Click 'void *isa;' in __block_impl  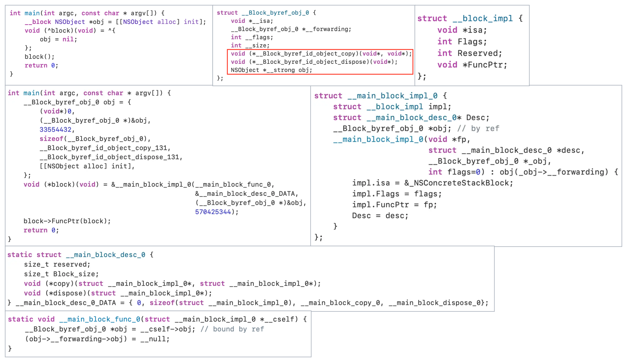pos(462,30)
